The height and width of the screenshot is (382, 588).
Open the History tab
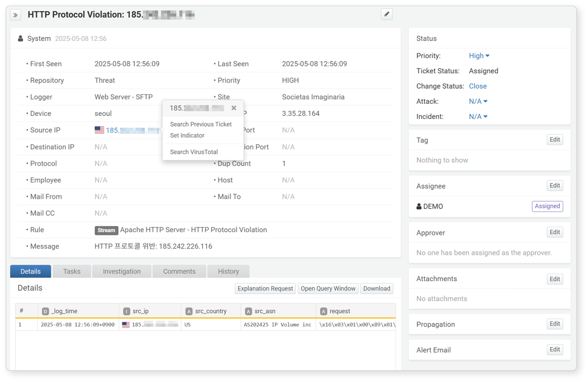(x=228, y=272)
